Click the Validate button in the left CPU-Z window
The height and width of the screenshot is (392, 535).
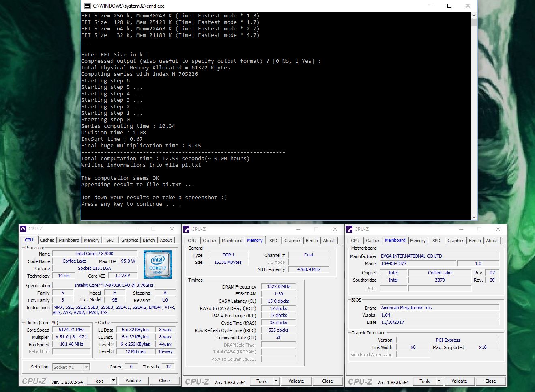[133, 381]
